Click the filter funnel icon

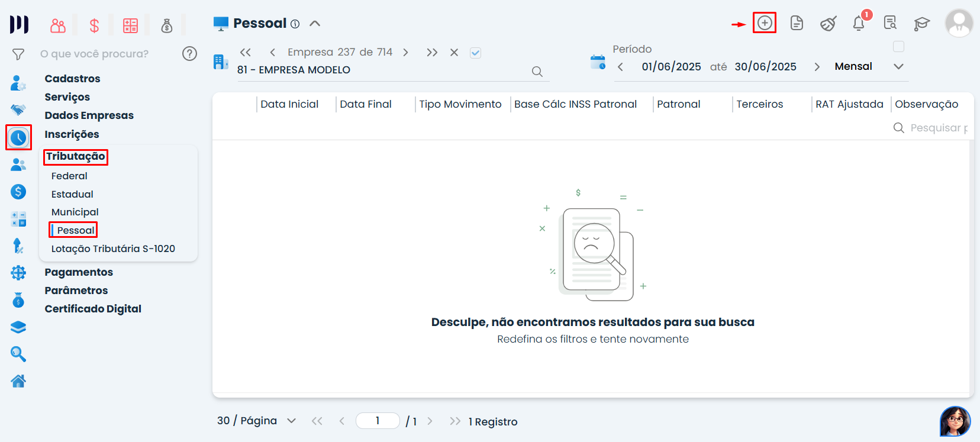coord(18,54)
